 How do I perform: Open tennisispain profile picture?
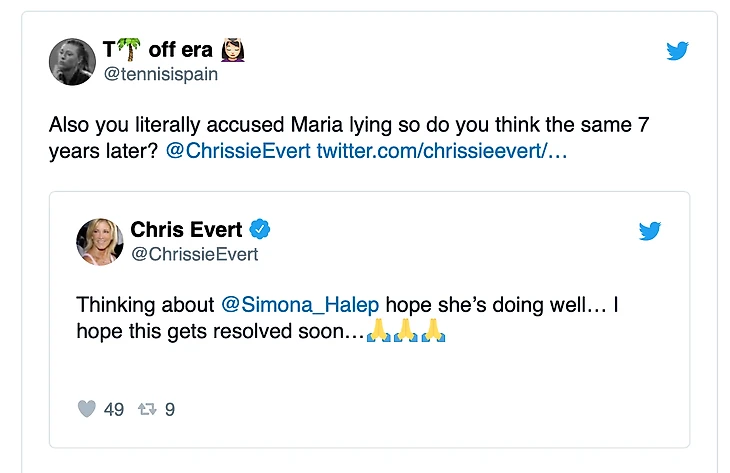[73, 62]
